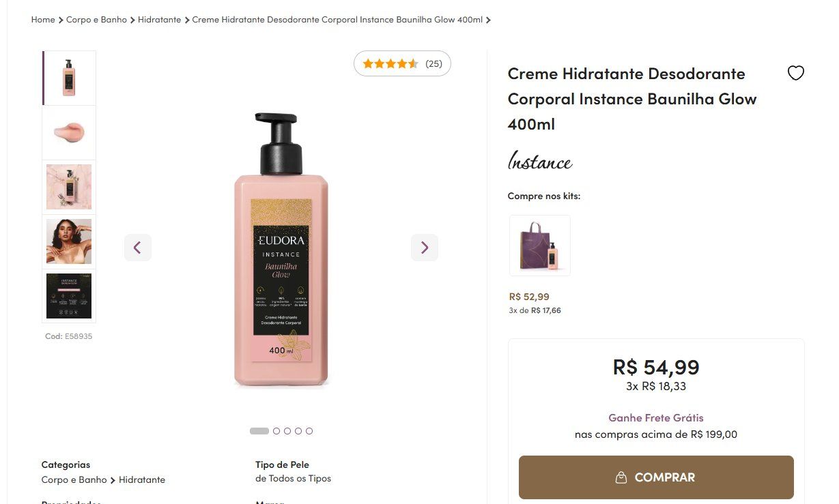Image resolution: width=839 pixels, height=504 pixels.
Task: Add product to wishlist with heart icon
Action: point(795,73)
